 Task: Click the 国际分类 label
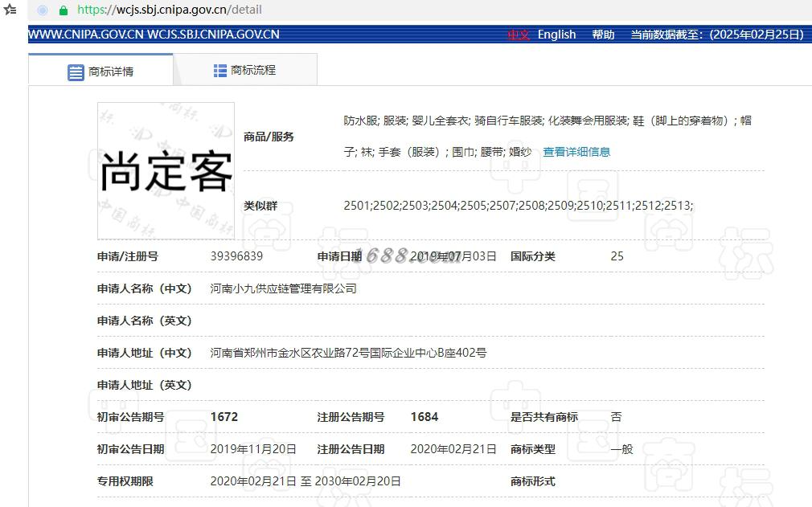coord(533,256)
